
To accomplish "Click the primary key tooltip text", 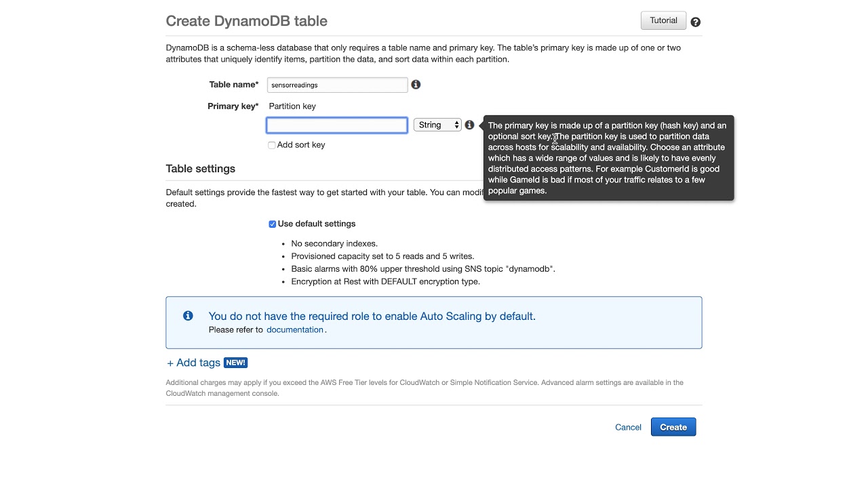I will click(608, 158).
